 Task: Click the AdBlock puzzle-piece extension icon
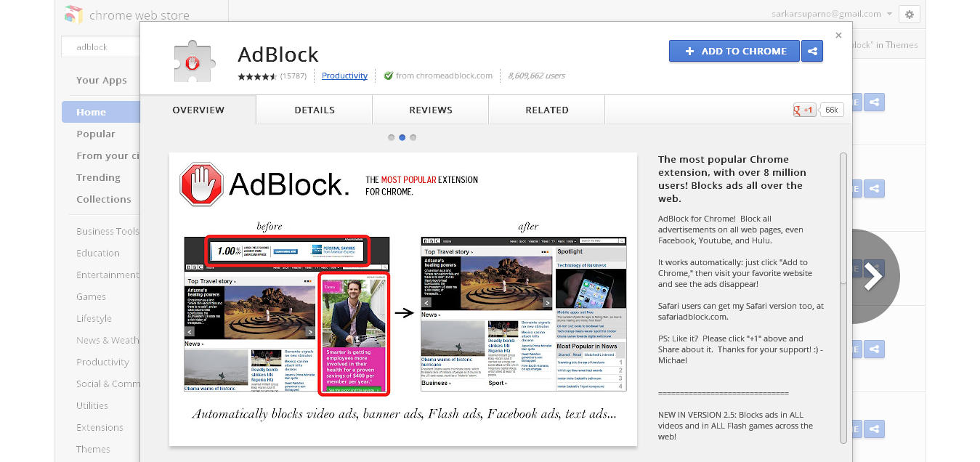[194, 62]
